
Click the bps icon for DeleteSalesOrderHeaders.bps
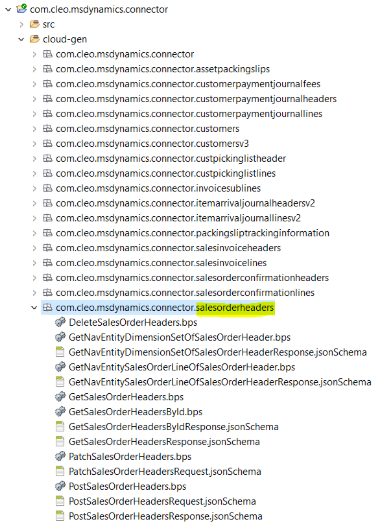[x=60, y=322]
